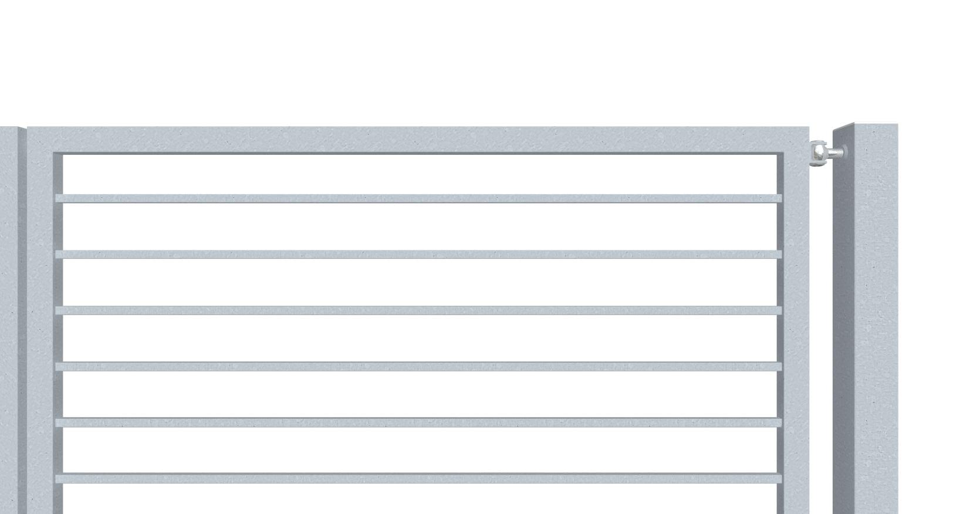This screenshot has width=980, height=514.
Task: Select the third horizontal bar from the top
Action: tap(418, 310)
